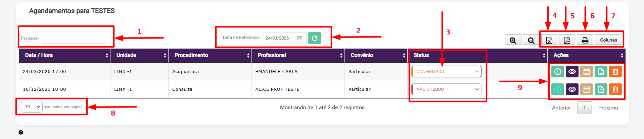Viewport: 644px width, 139px height.
Task: Reschedule the Consulta appointment via calendar icon
Action: [586, 89]
